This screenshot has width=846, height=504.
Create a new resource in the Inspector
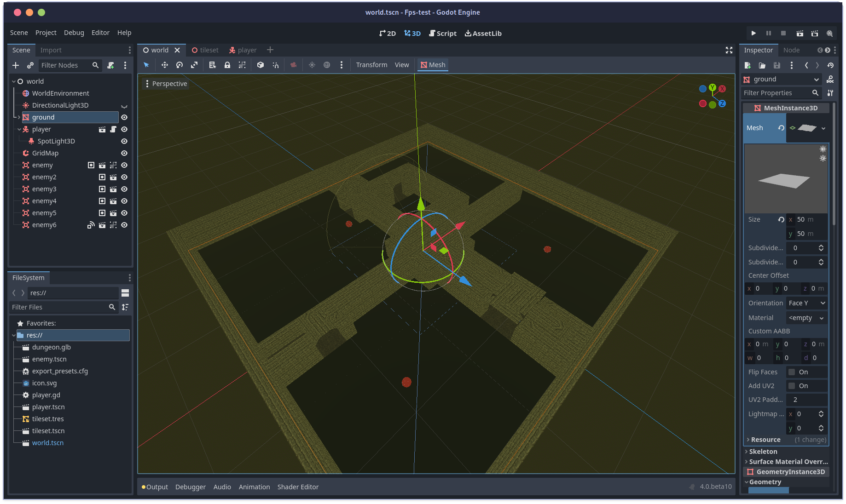(x=747, y=65)
